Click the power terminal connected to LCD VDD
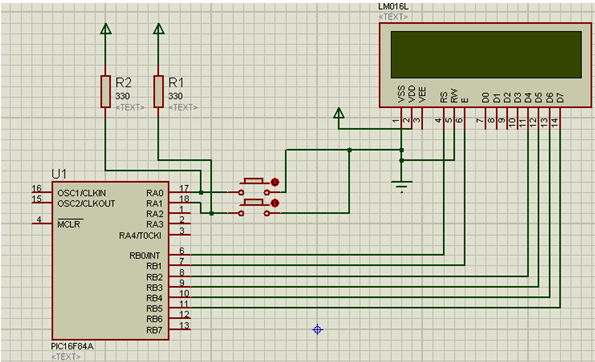 [x=338, y=113]
